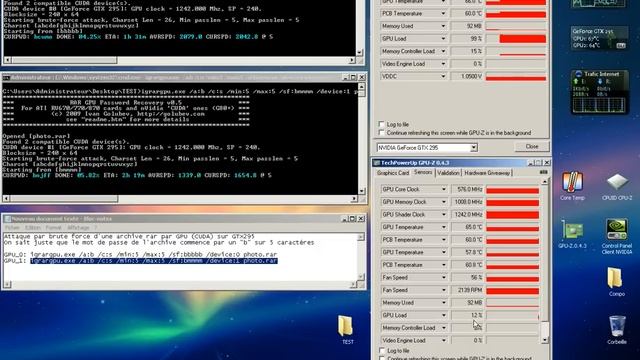Toggle Continue refreshing checkbox above GTX 295 combo box
Screen dimensions: 640x360
click(x=381, y=133)
